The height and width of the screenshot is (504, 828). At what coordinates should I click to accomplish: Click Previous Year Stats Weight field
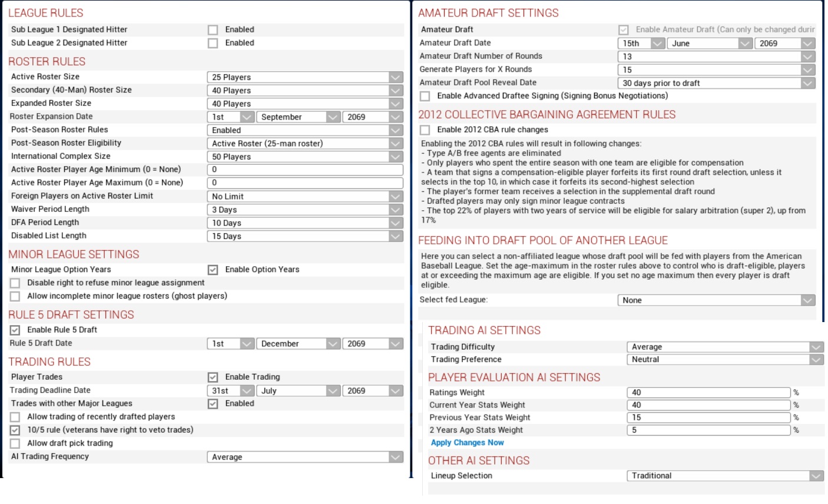coord(708,417)
